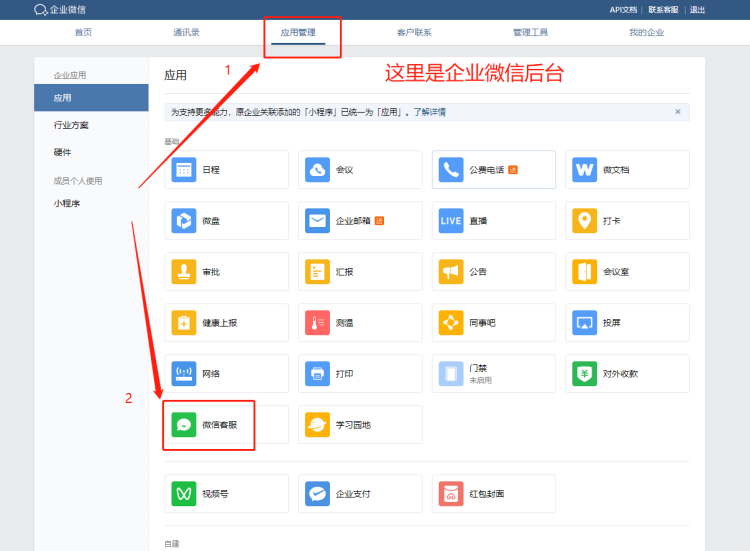
Task: Open the 微文档 document app icon
Action: pyautogui.click(x=585, y=170)
